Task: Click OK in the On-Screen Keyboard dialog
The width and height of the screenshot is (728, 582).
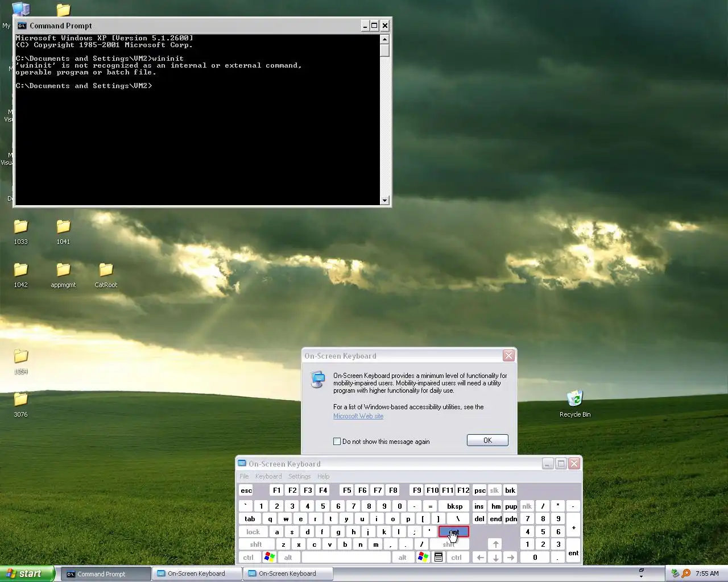Action: coord(487,440)
